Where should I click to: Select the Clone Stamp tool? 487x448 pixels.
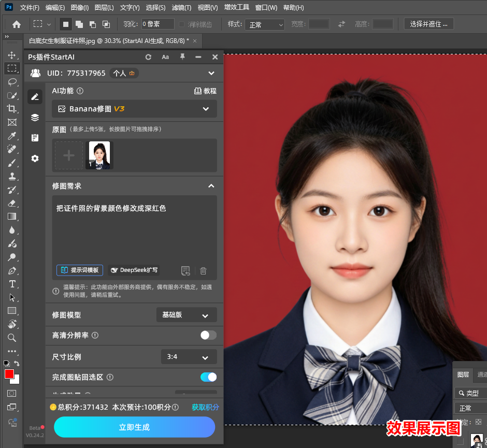[12, 176]
